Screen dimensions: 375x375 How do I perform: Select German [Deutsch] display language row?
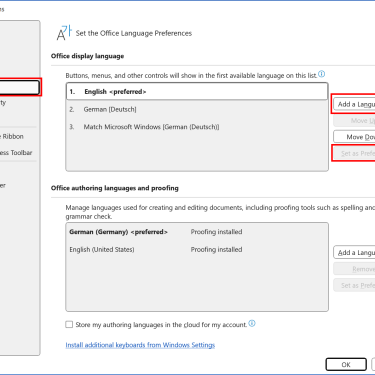point(197,109)
